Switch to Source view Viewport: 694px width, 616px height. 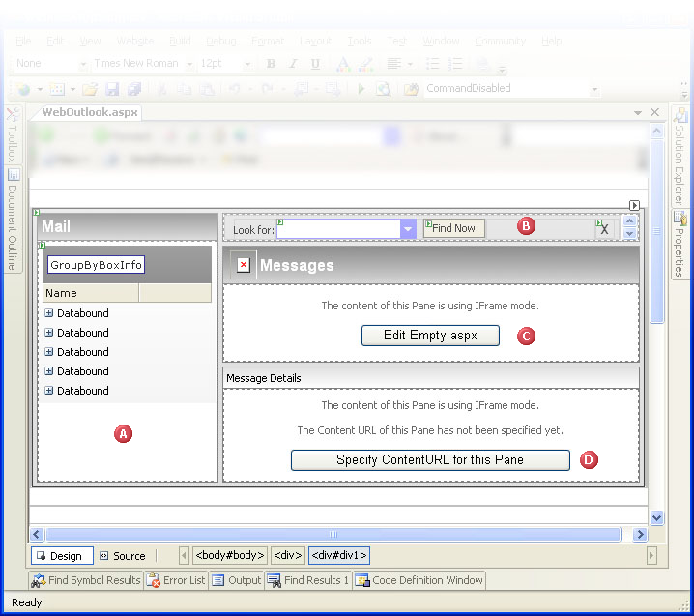pos(122,556)
